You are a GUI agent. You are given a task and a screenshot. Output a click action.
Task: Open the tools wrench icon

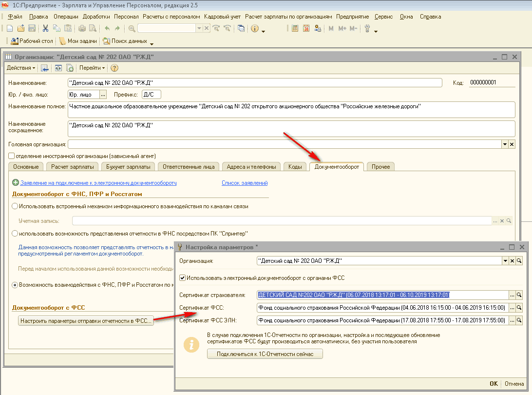(x=367, y=29)
